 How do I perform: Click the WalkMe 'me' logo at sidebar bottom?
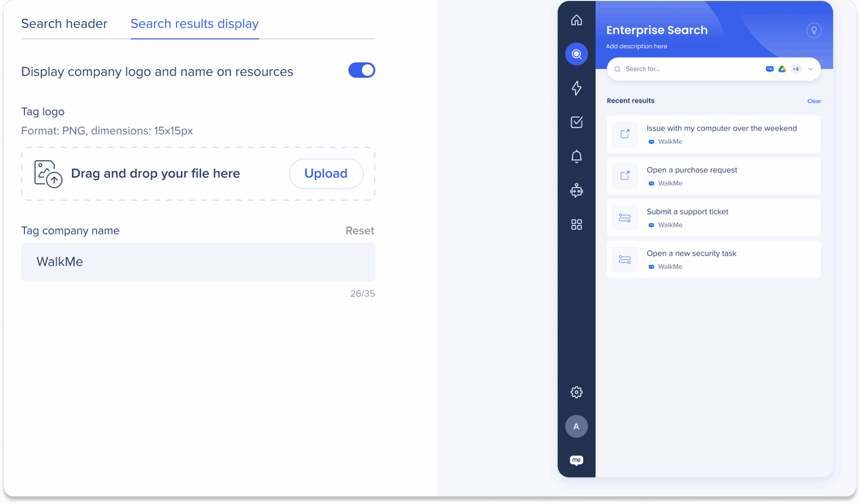click(576, 460)
